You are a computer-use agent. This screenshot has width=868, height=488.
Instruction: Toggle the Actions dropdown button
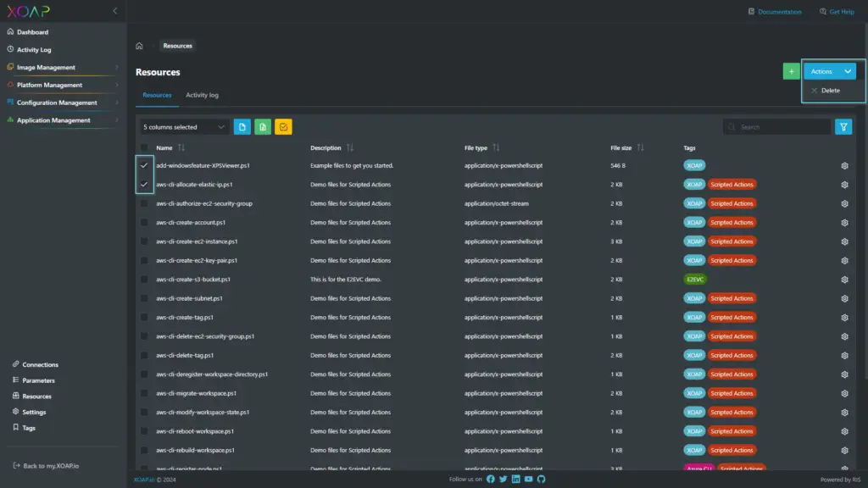(x=830, y=71)
